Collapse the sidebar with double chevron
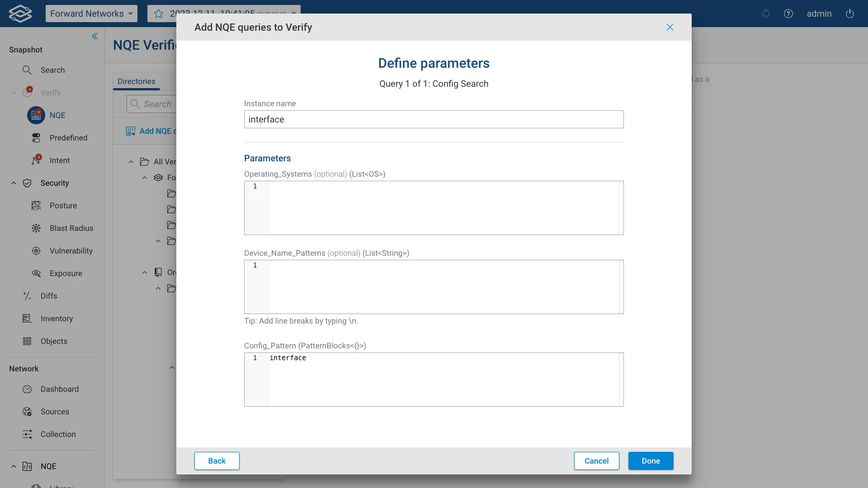Screen dimensions: 868x488 (94, 36)
